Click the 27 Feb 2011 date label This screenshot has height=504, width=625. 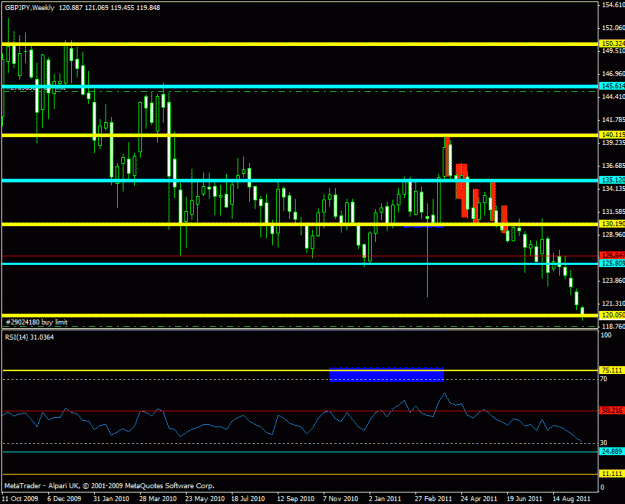pos(433,498)
